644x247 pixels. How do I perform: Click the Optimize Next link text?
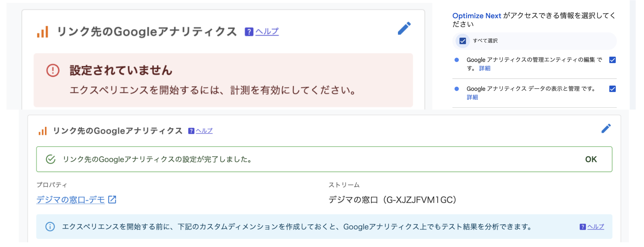click(x=476, y=16)
